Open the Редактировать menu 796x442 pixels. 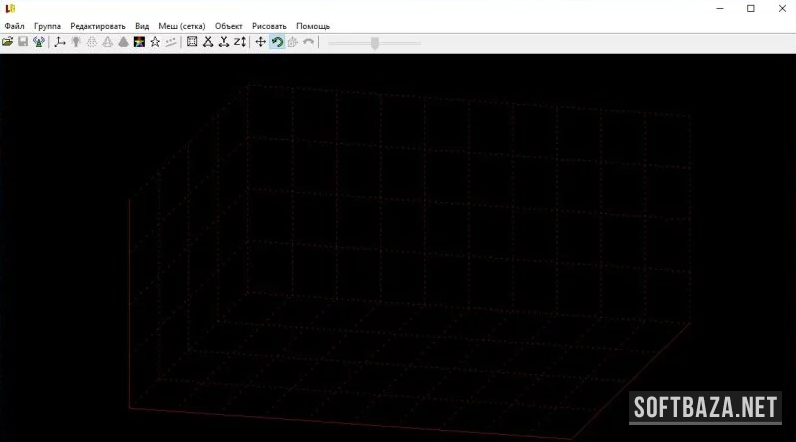pos(98,25)
